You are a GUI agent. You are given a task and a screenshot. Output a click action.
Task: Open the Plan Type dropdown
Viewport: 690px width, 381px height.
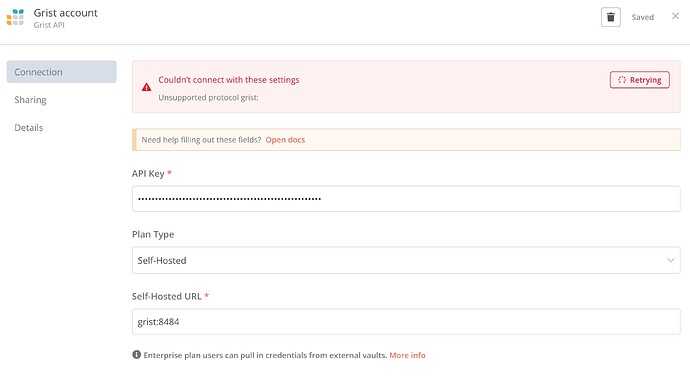(x=406, y=260)
